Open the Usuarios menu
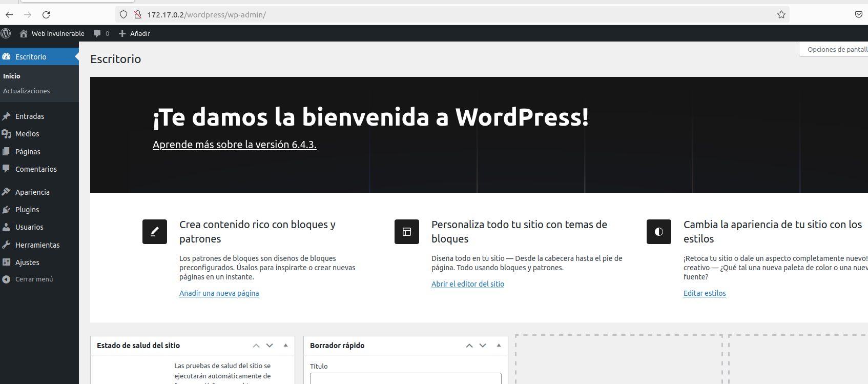The image size is (868, 384). point(39,227)
